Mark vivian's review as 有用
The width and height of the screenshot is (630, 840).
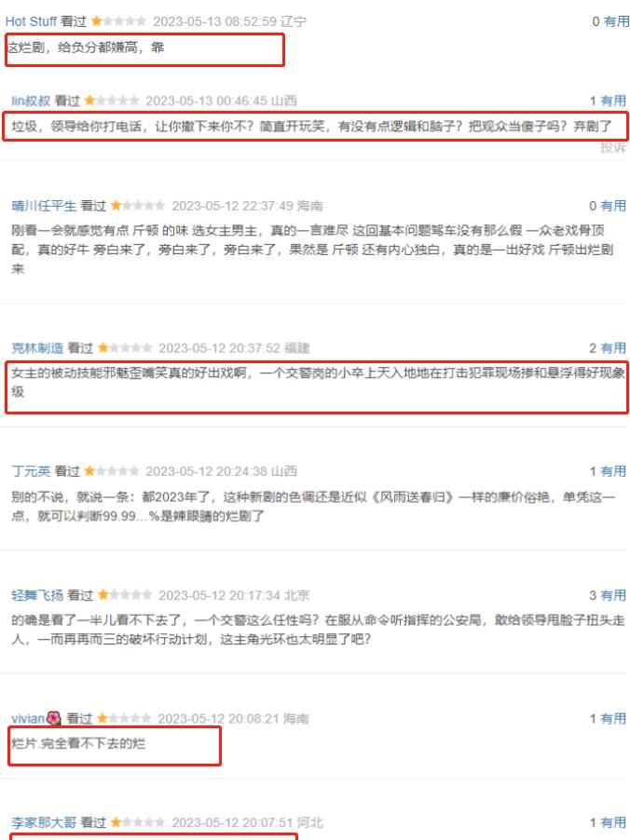[x=613, y=718]
